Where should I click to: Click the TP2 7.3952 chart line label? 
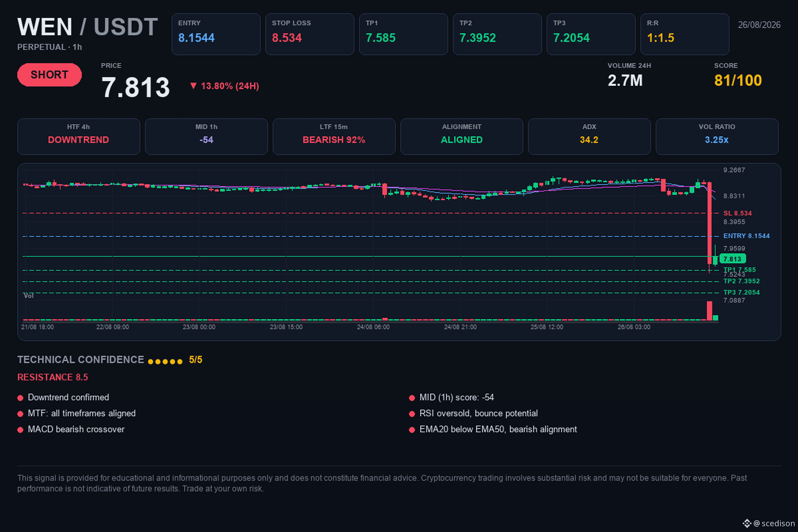point(741,281)
